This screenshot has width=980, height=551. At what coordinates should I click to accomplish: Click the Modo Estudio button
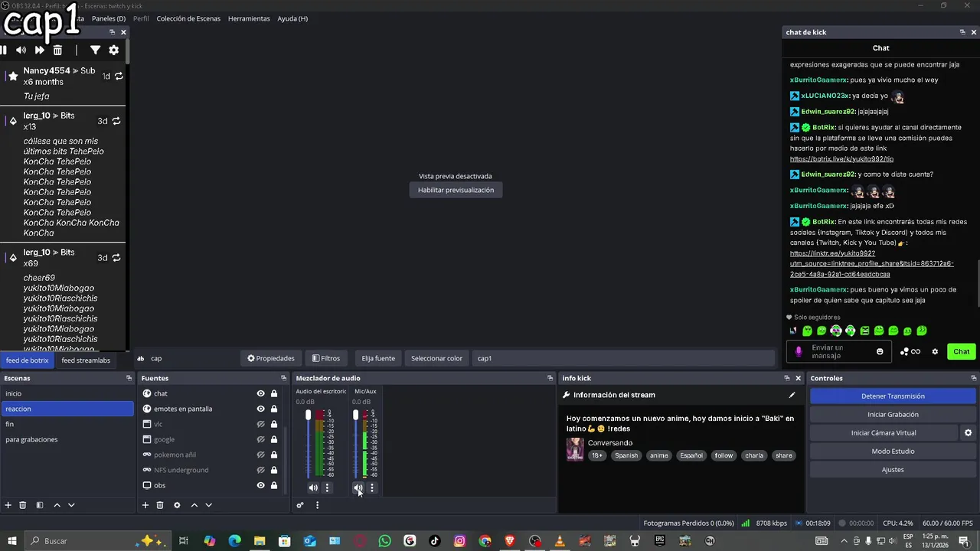click(893, 452)
